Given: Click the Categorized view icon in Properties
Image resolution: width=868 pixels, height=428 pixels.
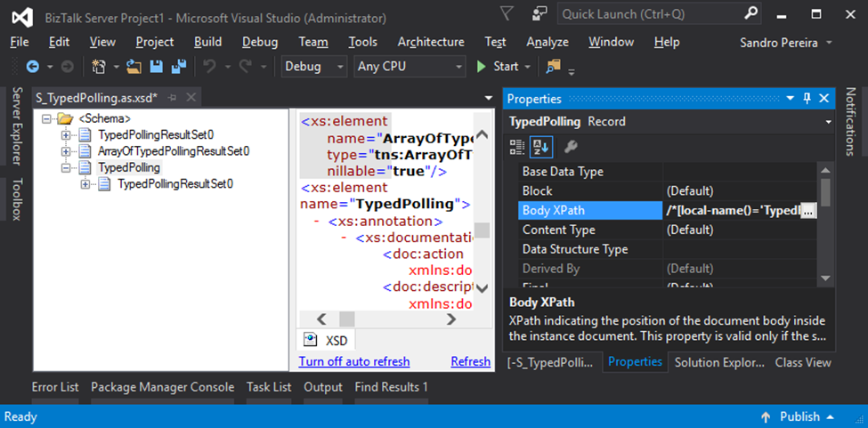Looking at the screenshot, I should (517, 146).
